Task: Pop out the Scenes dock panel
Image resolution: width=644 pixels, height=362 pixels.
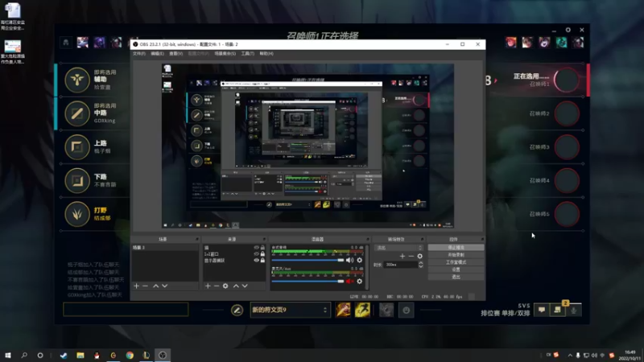Action: pyautogui.click(x=197, y=239)
